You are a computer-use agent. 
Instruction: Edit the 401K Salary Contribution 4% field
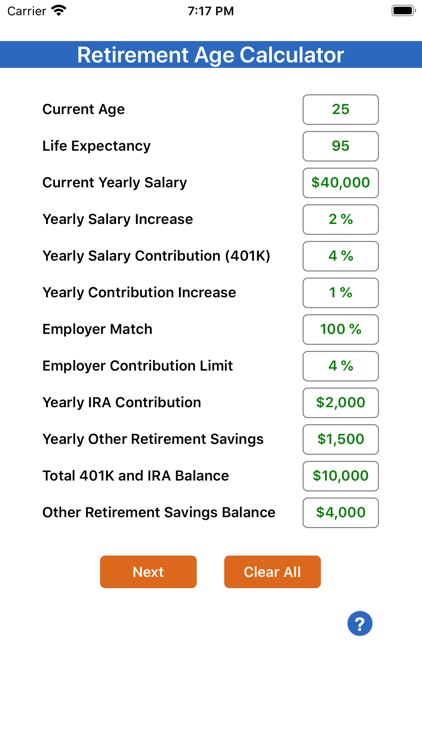pyautogui.click(x=341, y=256)
